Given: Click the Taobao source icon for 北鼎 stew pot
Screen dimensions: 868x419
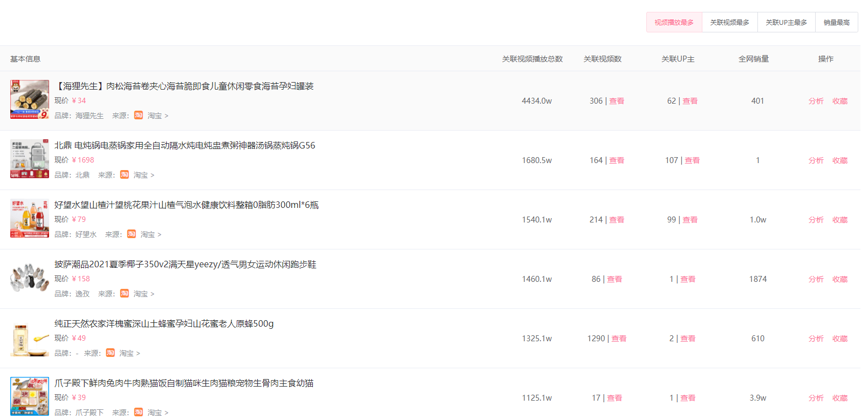Looking at the screenshot, I should tap(125, 175).
